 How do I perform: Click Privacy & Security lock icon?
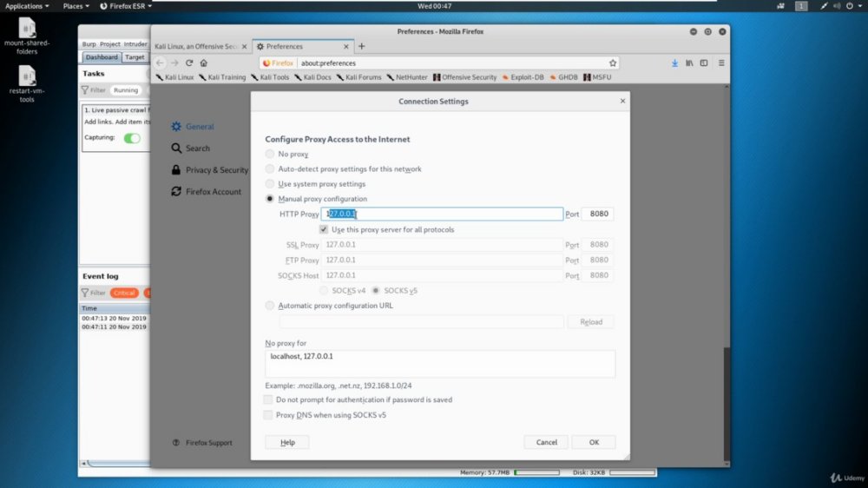tap(176, 169)
